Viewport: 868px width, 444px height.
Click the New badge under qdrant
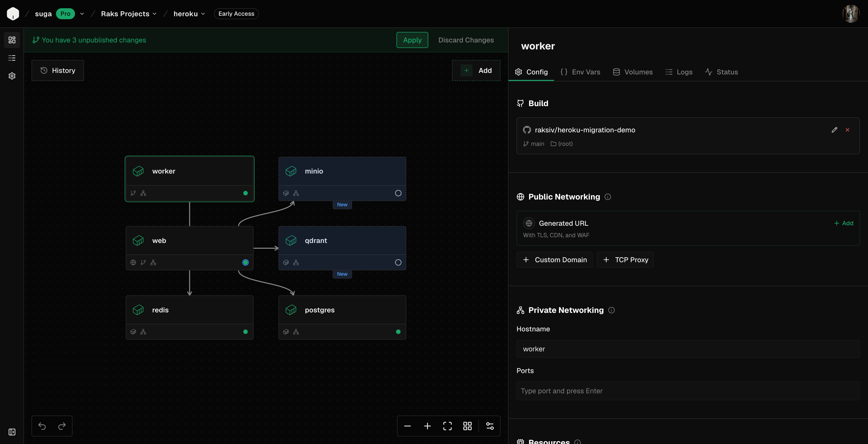click(x=342, y=274)
